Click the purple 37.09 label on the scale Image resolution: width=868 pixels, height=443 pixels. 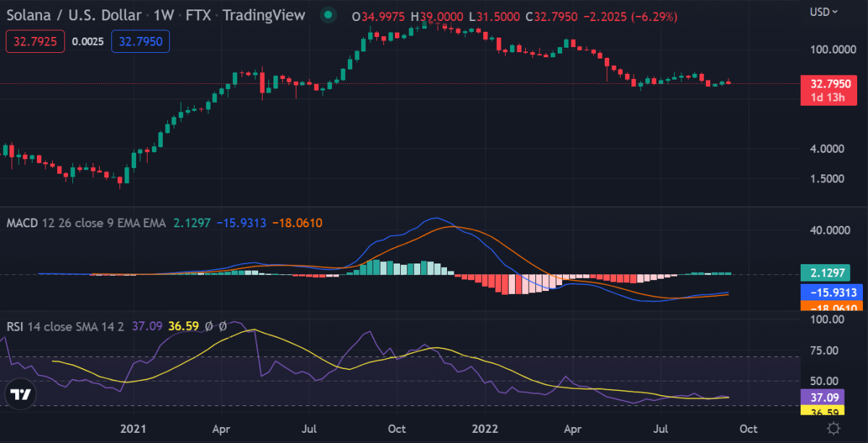[x=822, y=397]
